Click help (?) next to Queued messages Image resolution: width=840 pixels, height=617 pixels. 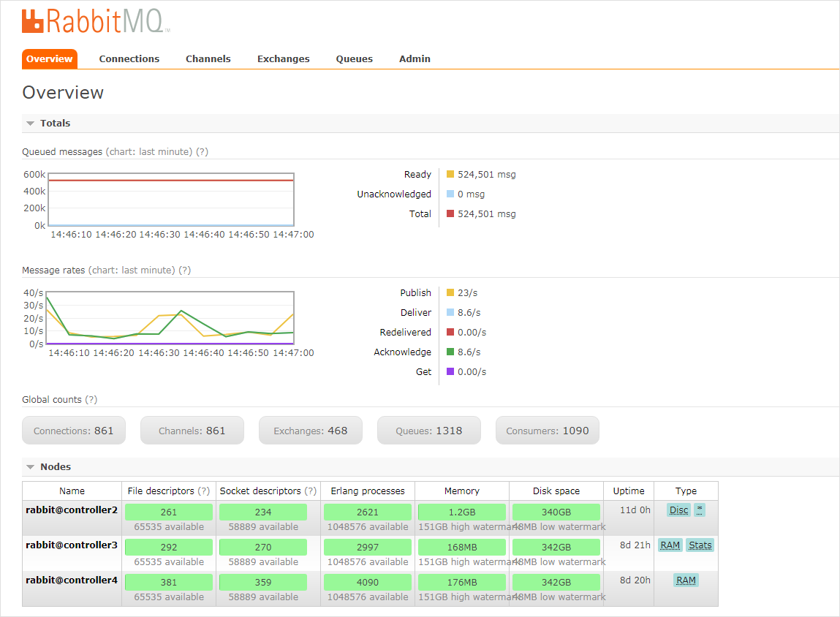tap(203, 152)
